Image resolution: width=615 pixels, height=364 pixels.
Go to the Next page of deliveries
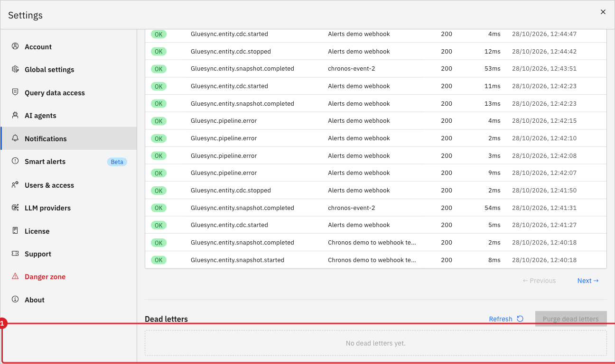[x=588, y=281]
